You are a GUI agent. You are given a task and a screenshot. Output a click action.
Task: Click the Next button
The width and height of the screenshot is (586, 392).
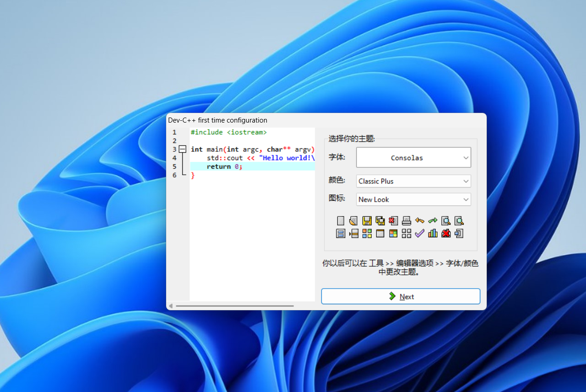click(401, 296)
